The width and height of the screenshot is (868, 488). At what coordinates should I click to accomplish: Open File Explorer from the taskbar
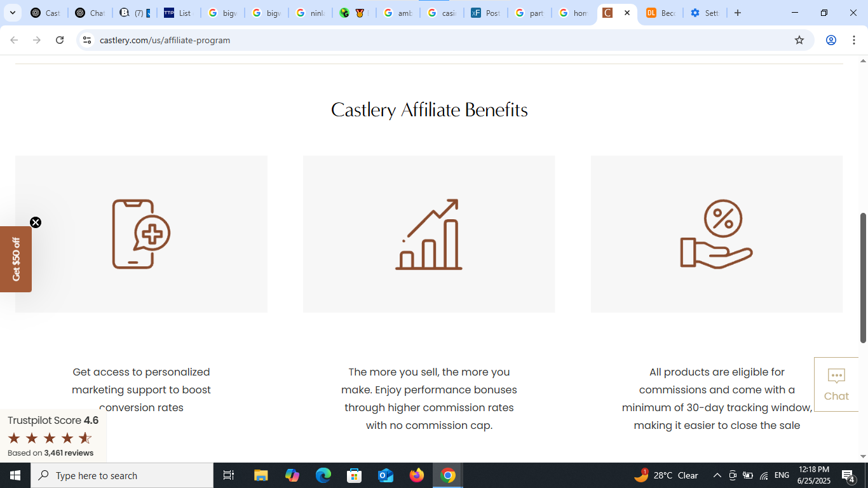click(x=261, y=475)
